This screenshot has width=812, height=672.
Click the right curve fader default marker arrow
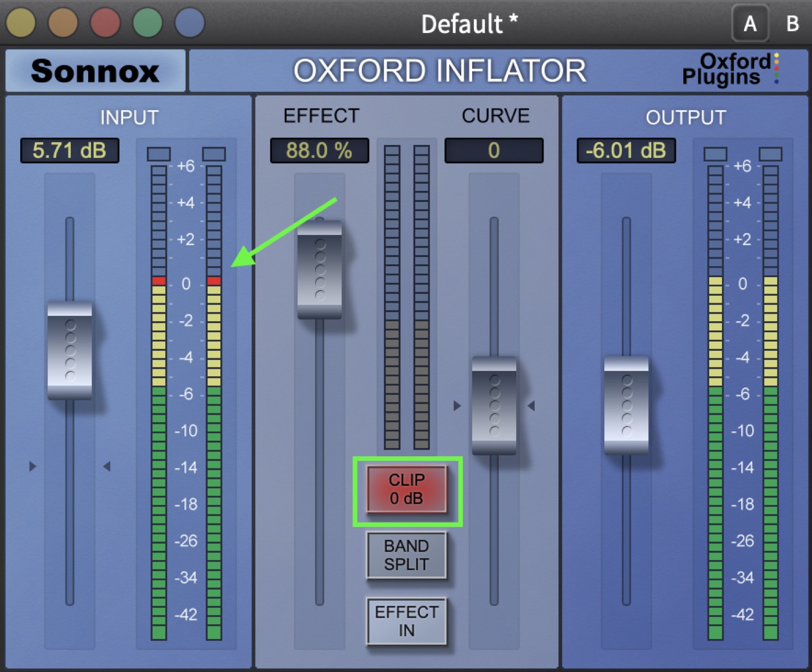pos(531,406)
